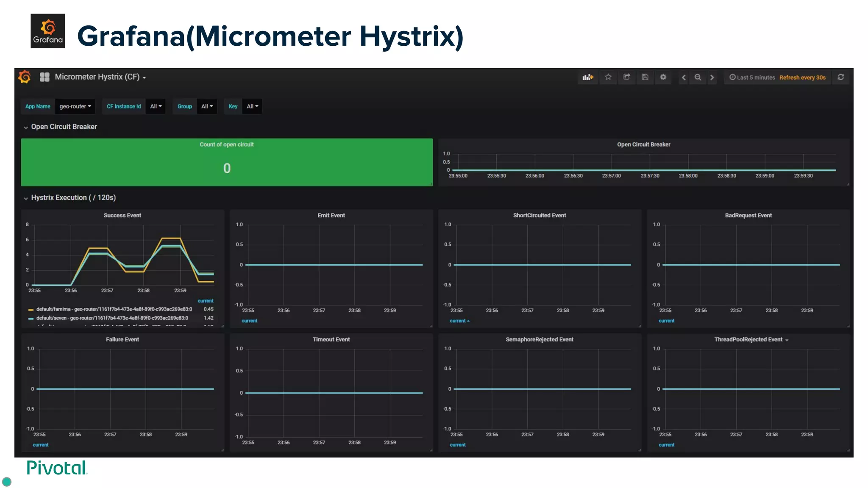Sort ThreadPoolRejected Event legend by current
Image resolution: width=868 pixels, height=488 pixels.
(666, 445)
